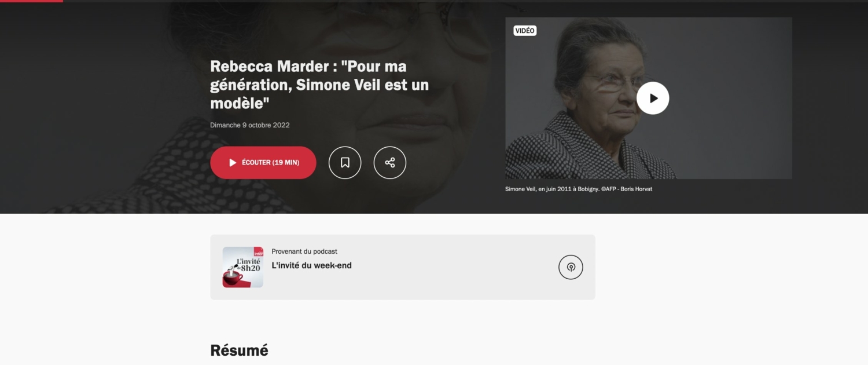
Task: Click the France Inter logo on podcast cover
Action: point(258,251)
